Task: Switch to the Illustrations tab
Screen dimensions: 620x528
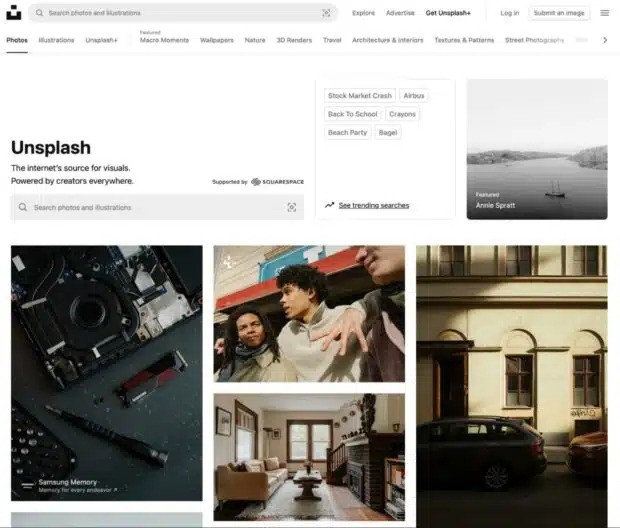Action: (x=56, y=40)
